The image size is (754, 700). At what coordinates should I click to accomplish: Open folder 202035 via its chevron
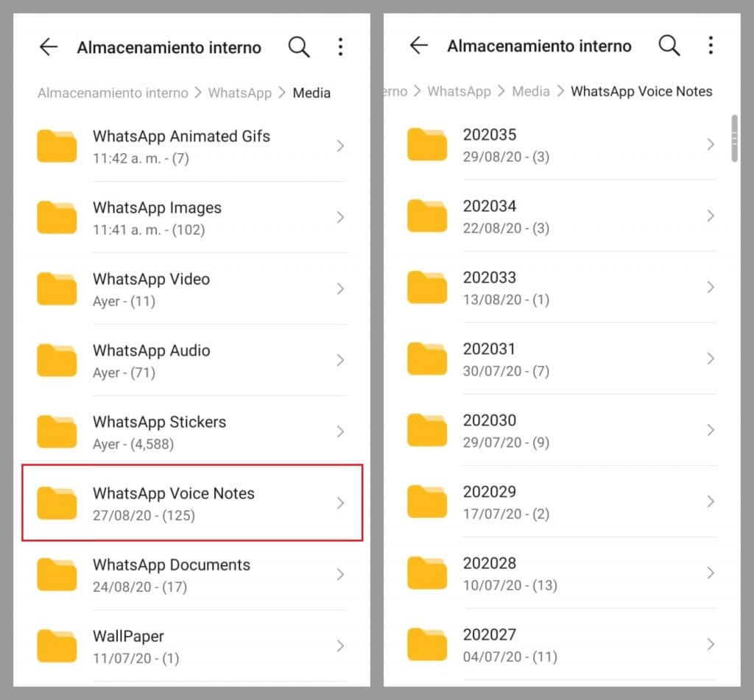[711, 144]
